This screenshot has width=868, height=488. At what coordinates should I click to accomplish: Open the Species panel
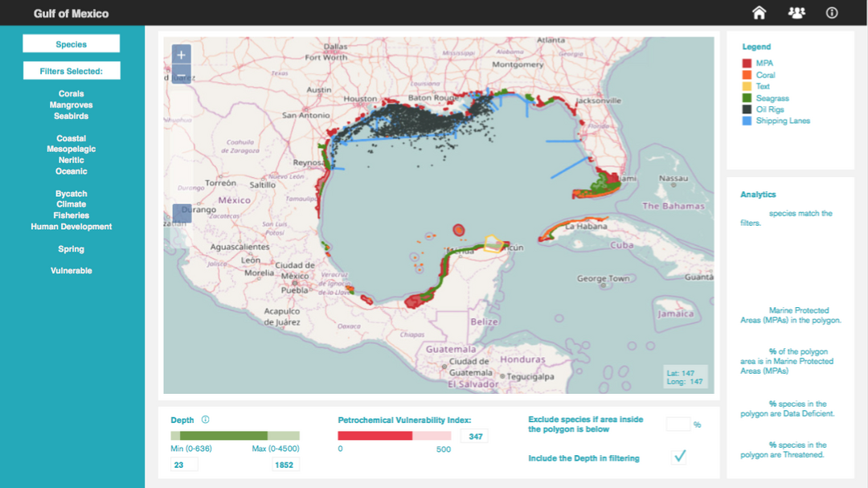(72, 44)
